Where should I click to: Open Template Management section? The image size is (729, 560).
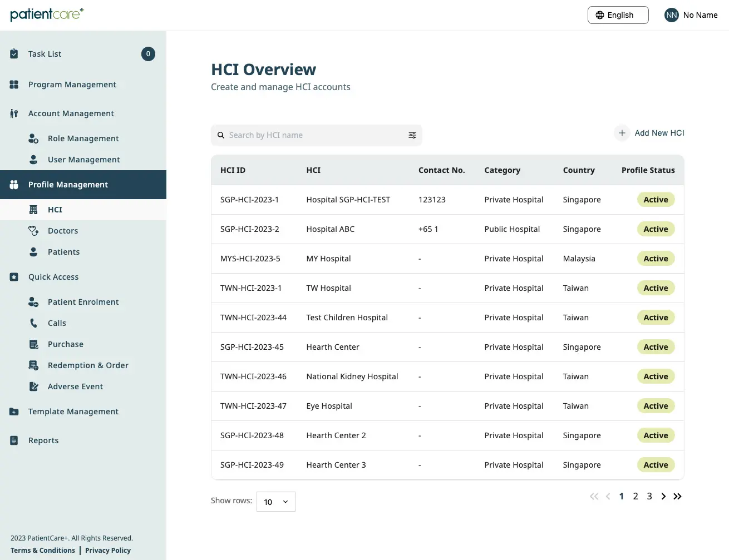(73, 412)
